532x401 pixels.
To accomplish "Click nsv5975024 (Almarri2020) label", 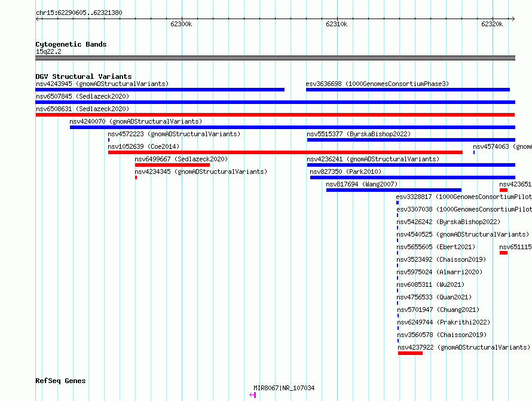I will (x=439, y=272).
